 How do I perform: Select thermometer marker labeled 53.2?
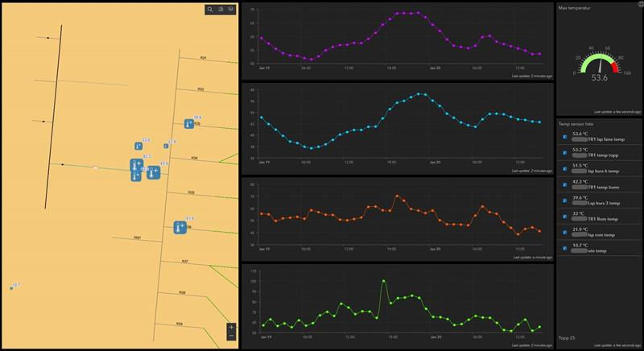pos(136,165)
